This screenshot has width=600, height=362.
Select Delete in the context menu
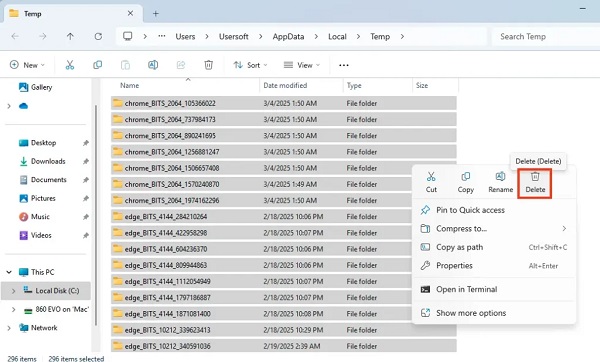coord(535,183)
